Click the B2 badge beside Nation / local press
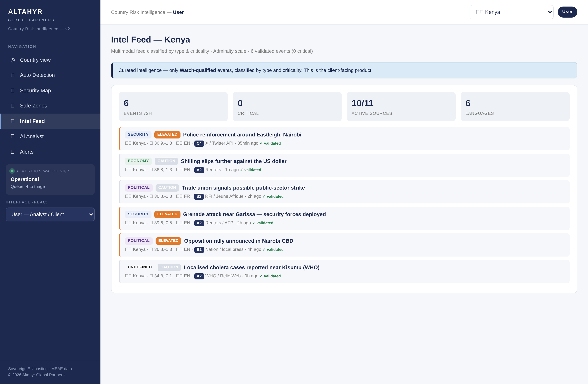This screenshot has width=588, height=384. pos(199,250)
